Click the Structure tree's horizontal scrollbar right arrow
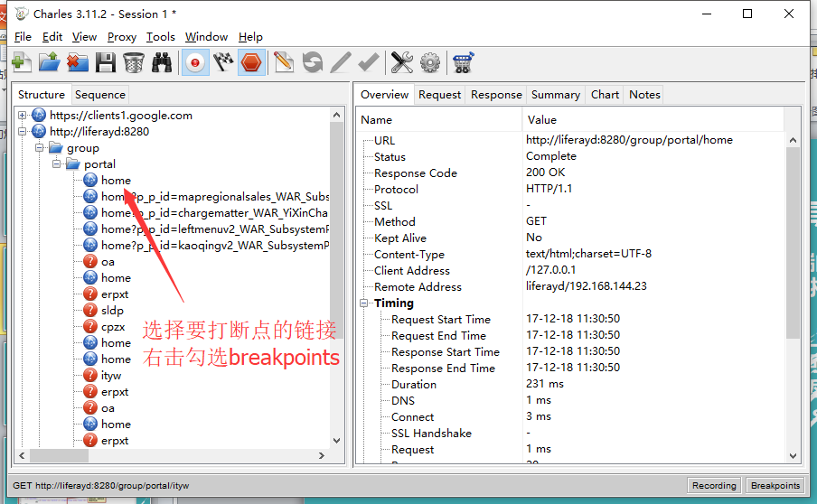The width and height of the screenshot is (817, 504). tap(322, 455)
